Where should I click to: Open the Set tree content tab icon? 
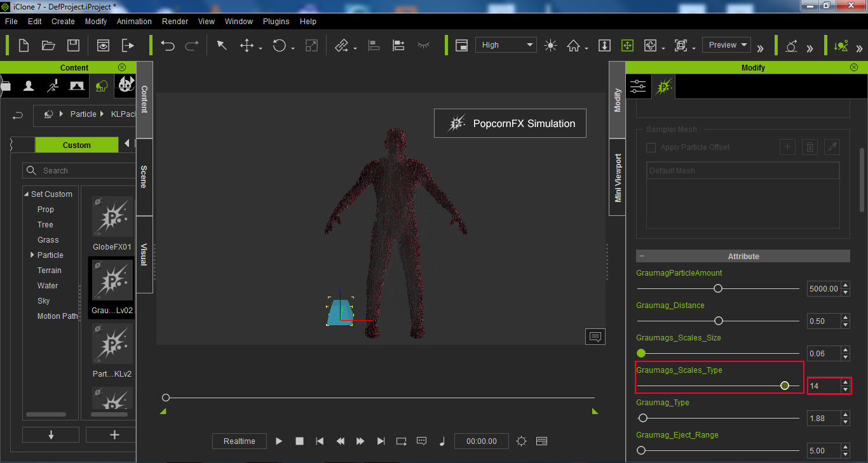(102, 86)
